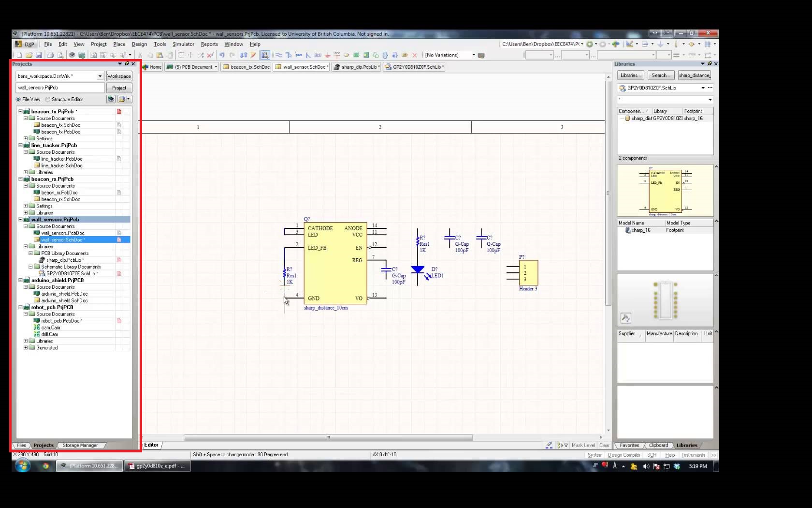The width and height of the screenshot is (812, 508).
Task: Click the Chrome icon in the Windows taskbar
Action: click(45, 466)
